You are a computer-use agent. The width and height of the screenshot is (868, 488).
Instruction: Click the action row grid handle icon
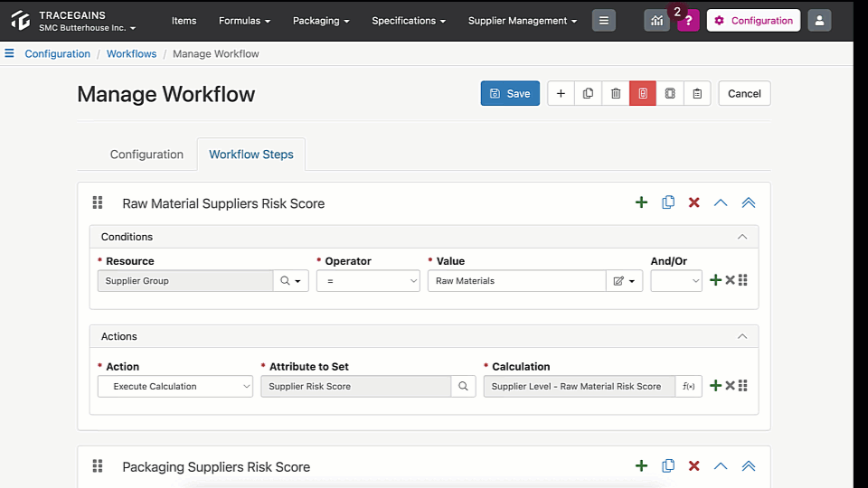click(x=743, y=385)
